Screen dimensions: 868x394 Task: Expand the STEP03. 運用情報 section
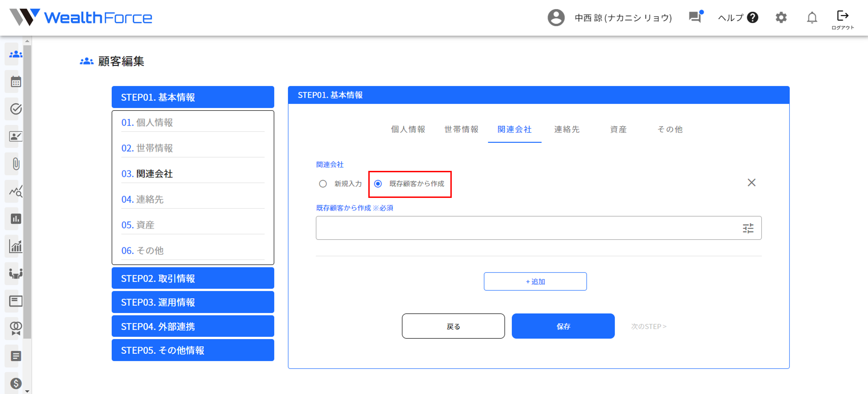pyautogui.click(x=193, y=302)
